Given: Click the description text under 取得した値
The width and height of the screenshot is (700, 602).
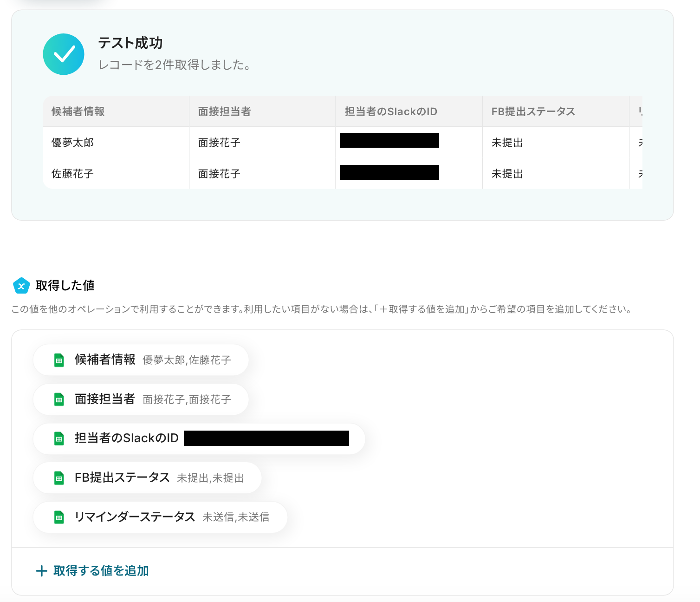Looking at the screenshot, I should click(322, 309).
